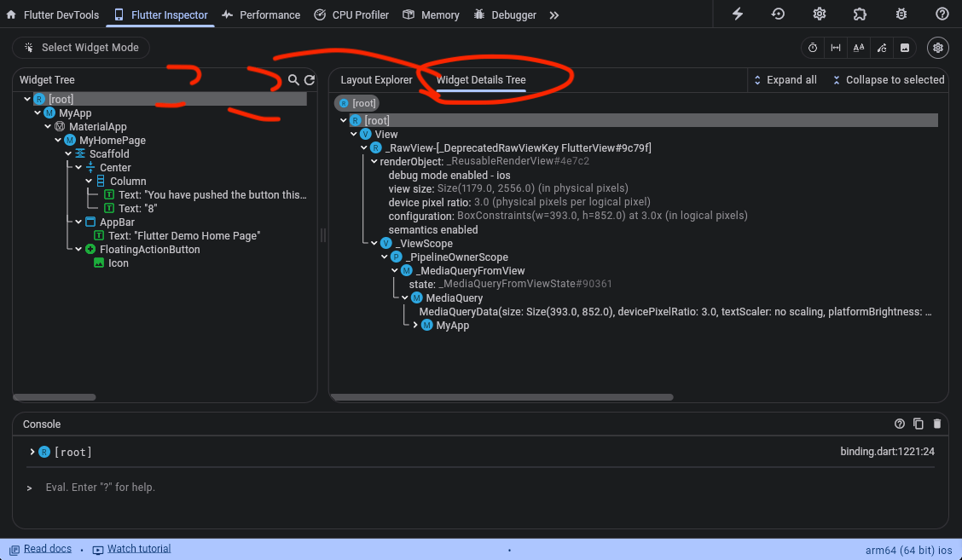This screenshot has height=560, width=962.
Task: Open Flutter Inspector settings gear
Action: coord(937,48)
